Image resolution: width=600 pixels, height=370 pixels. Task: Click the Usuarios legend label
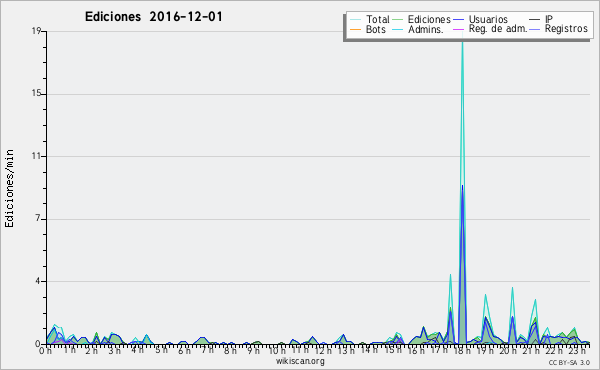488,19
